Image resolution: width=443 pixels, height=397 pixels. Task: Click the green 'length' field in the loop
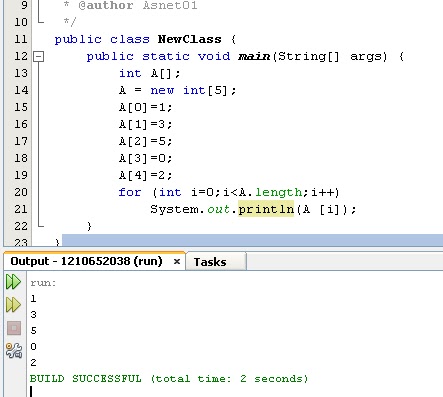click(x=279, y=192)
